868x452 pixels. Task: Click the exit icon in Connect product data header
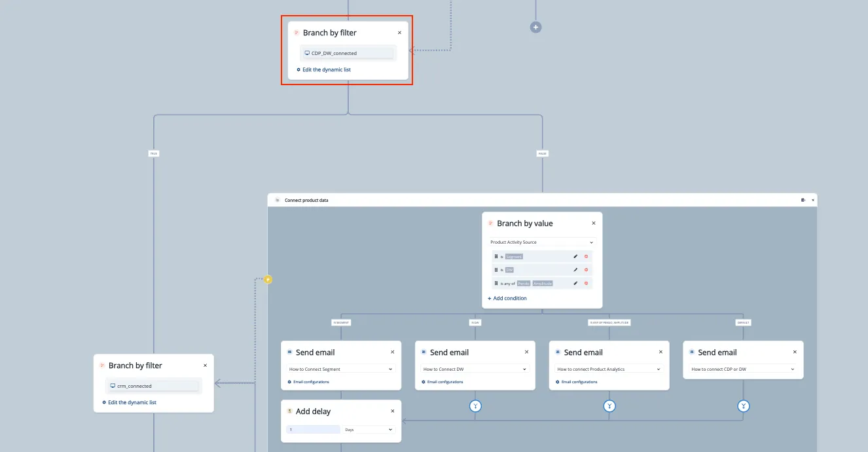(803, 200)
